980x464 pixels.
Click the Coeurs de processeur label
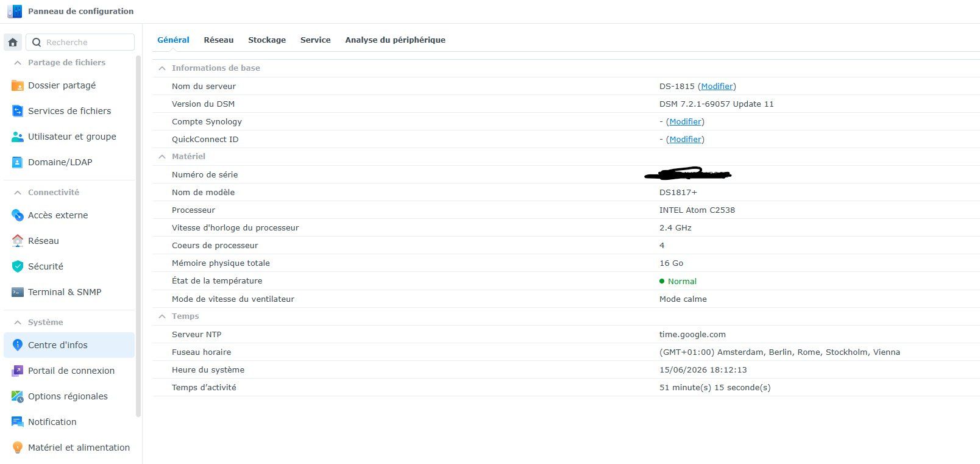215,245
